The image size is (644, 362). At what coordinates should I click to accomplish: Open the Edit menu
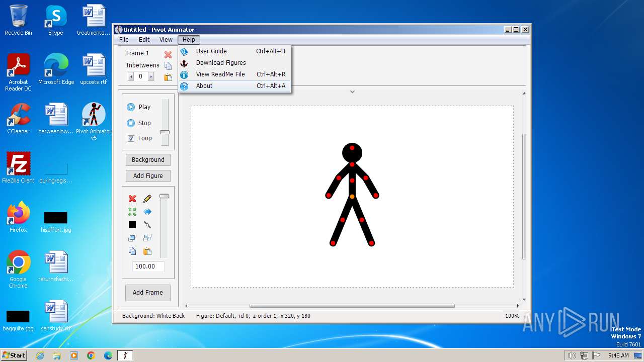coord(144,40)
